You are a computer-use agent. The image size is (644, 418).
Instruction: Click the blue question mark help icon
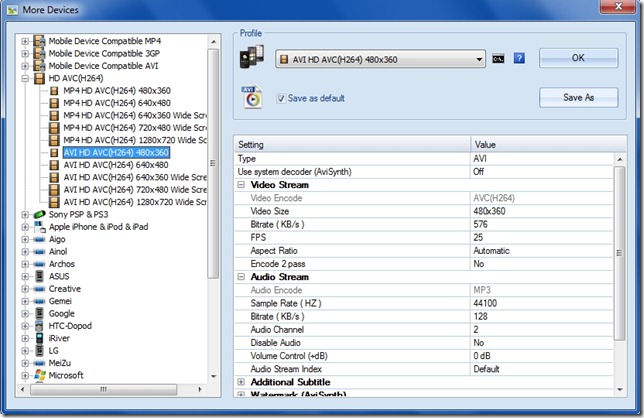pos(519,58)
